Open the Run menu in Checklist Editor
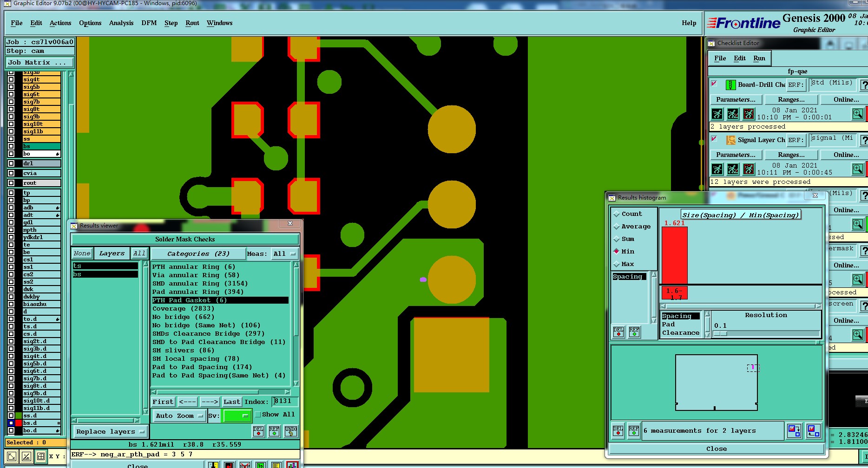This screenshot has width=868, height=468. (759, 58)
